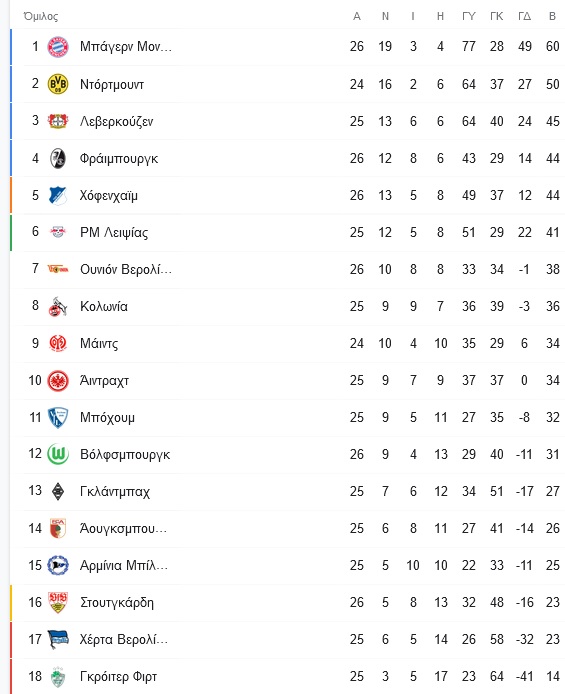This screenshot has height=694, width=565.
Task: Click the Arminia Bielefeld crest icon
Action: (x=58, y=565)
